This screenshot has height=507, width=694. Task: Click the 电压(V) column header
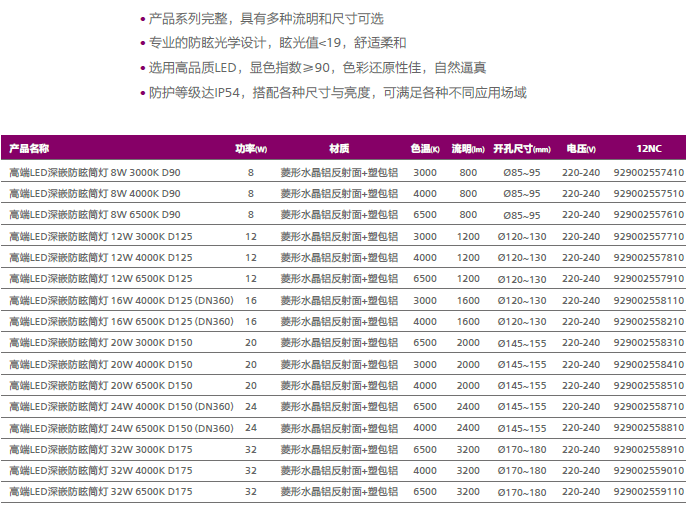581,149
